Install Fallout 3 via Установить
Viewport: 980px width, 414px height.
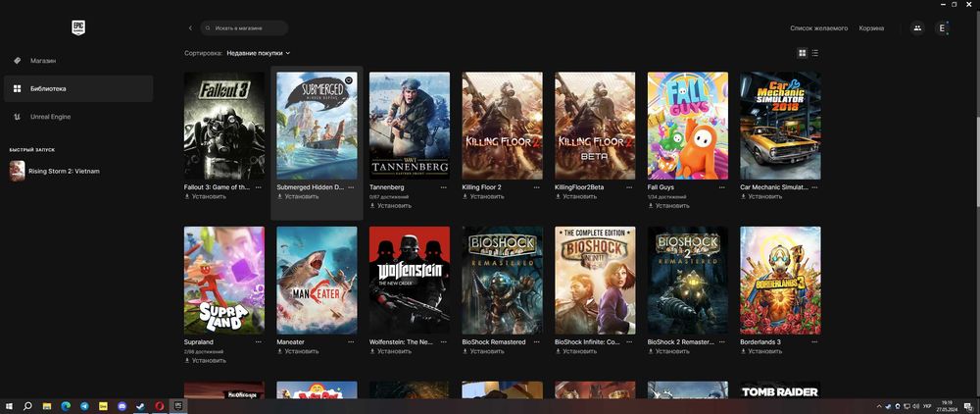pyautogui.click(x=205, y=196)
